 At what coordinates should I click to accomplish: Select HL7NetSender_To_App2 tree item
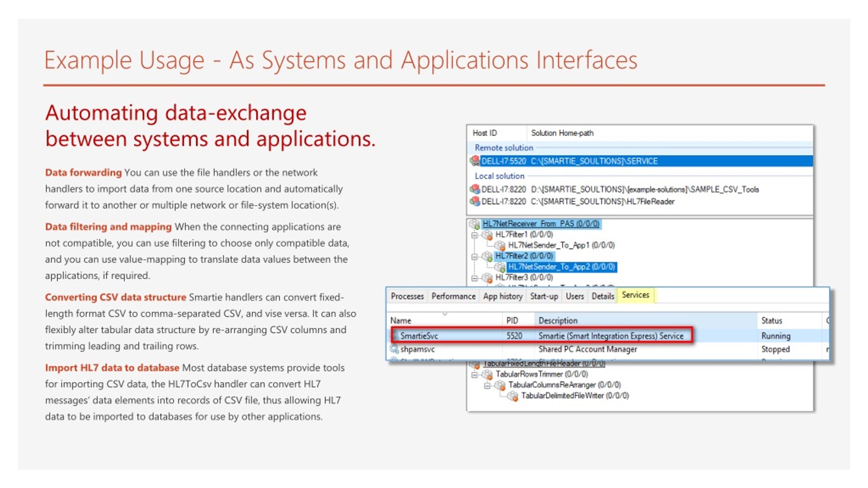(x=561, y=267)
